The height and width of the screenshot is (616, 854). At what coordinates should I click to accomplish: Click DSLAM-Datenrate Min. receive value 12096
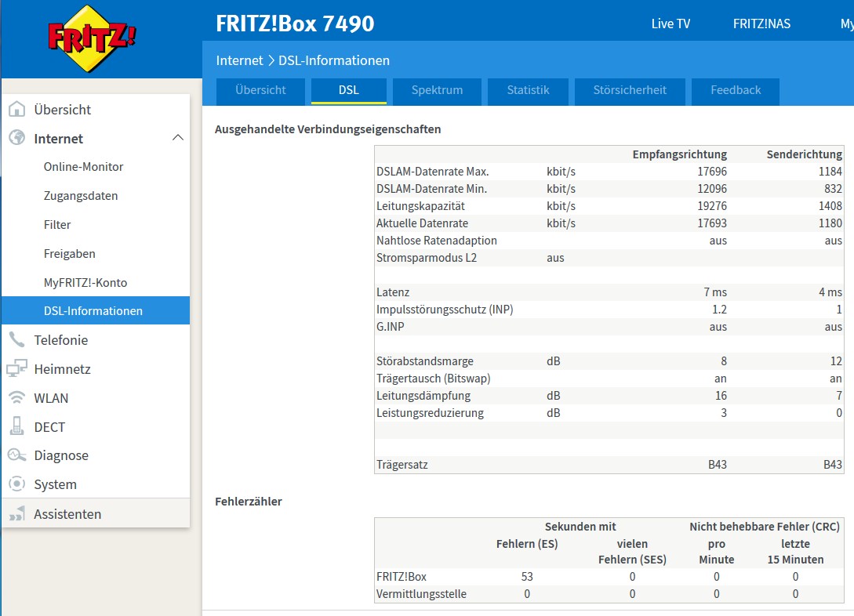click(x=712, y=189)
